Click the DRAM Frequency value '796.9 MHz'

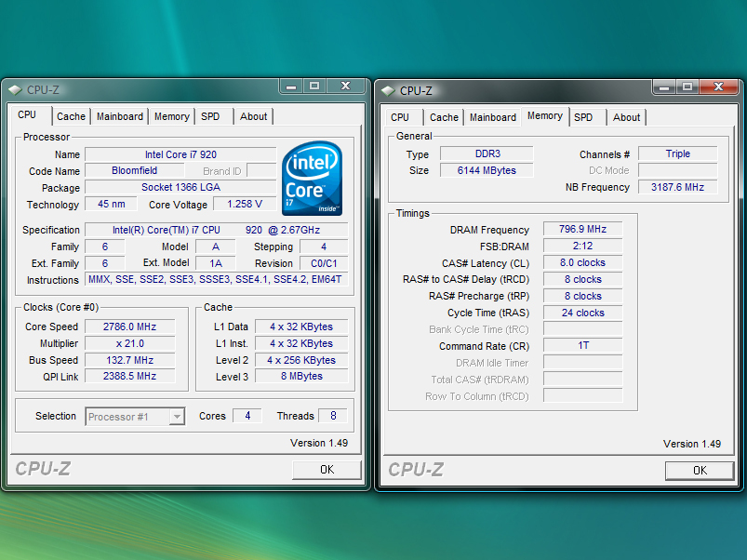tap(582, 230)
